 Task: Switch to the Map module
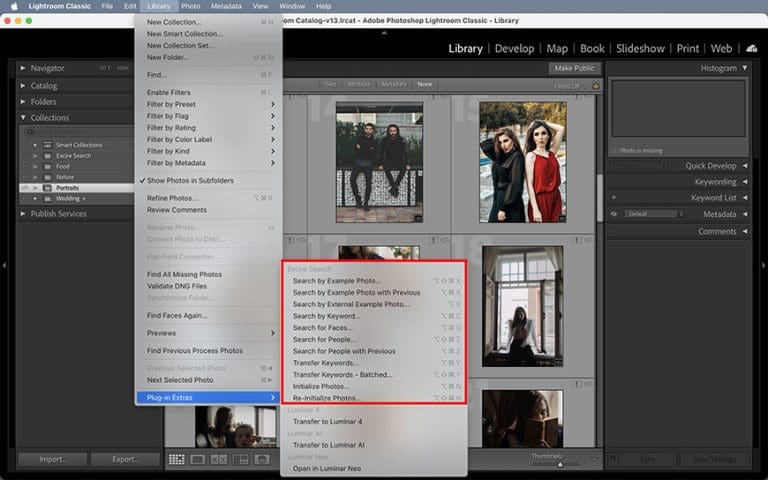pos(557,48)
